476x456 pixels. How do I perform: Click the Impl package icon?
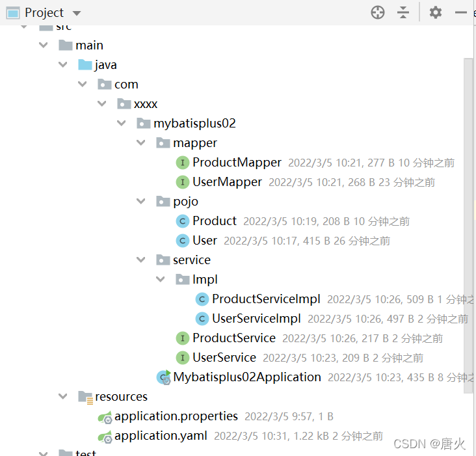[183, 279]
